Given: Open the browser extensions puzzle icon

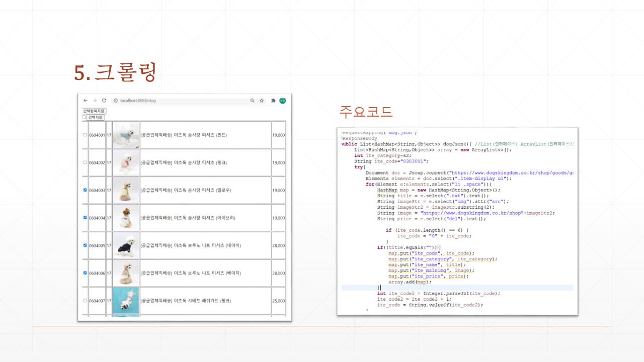Looking at the screenshot, I should 273,101.
